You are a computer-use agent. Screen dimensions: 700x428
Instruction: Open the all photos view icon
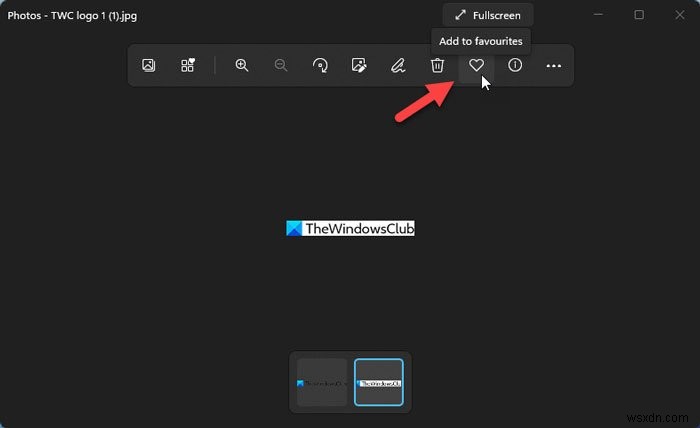click(148, 66)
